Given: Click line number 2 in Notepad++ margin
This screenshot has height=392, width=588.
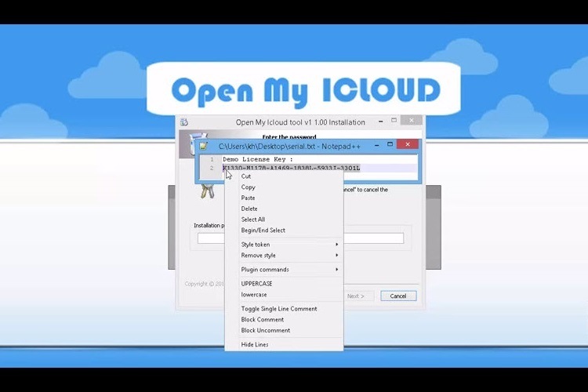Looking at the screenshot, I should tap(212, 168).
